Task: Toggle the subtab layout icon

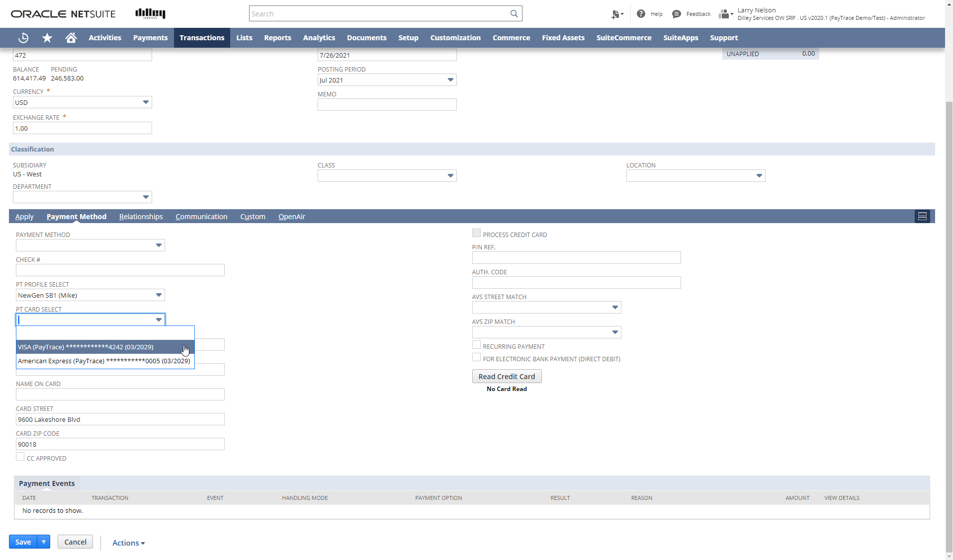Action: (922, 216)
